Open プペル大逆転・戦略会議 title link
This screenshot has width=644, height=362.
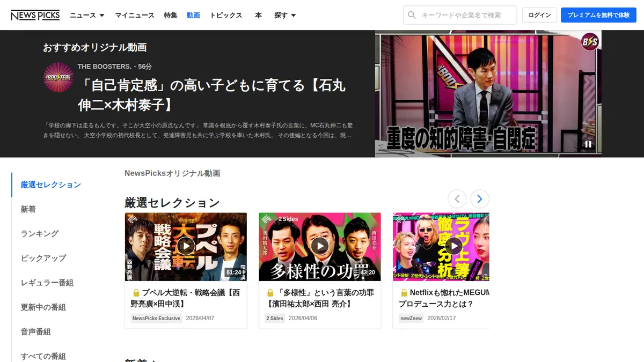(186, 298)
